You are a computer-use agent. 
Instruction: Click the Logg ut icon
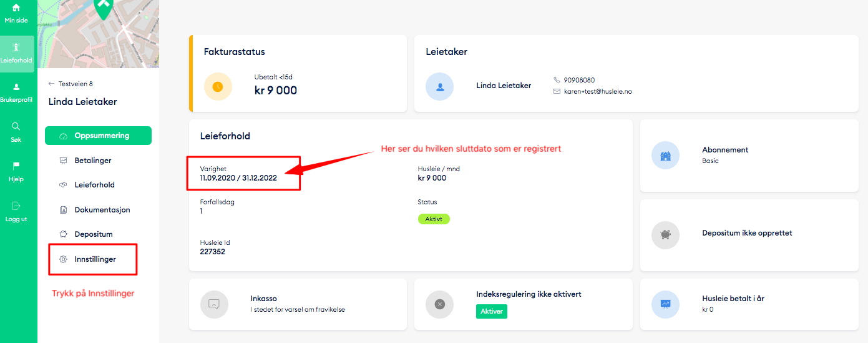pyautogui.click(x=16, y=206)
